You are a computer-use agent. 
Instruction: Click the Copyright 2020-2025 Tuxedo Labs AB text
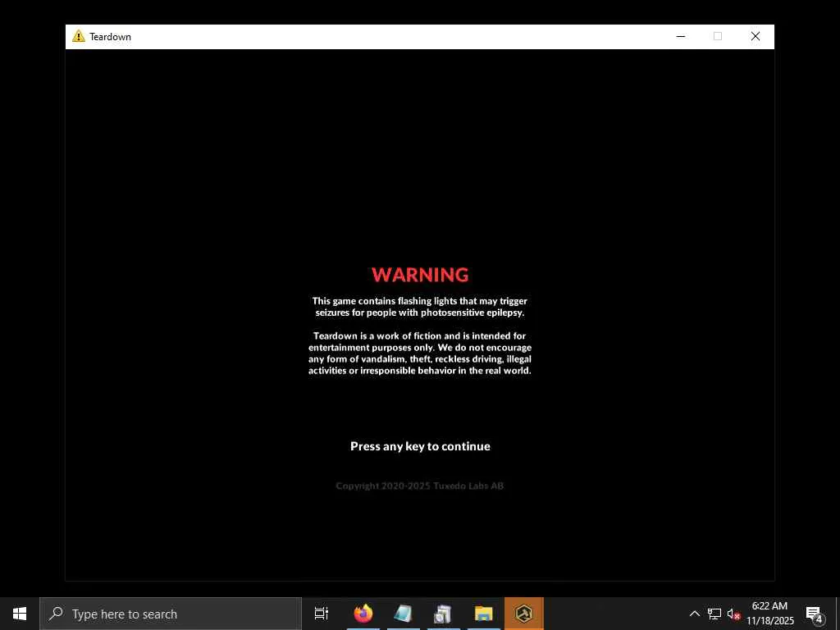click(419, 486)
